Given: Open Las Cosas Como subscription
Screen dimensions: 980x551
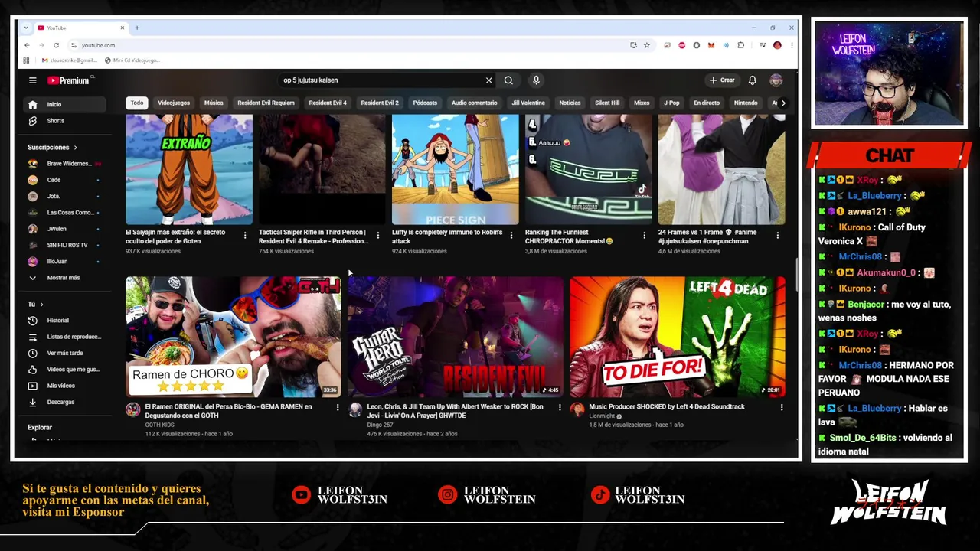Looking at the screenshot, I should click(64, 213).
